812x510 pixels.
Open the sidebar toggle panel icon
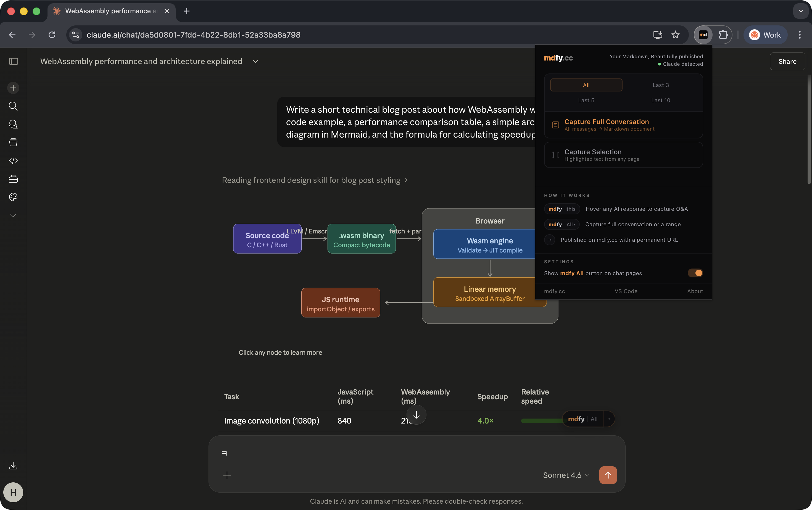tap(13, 61)
